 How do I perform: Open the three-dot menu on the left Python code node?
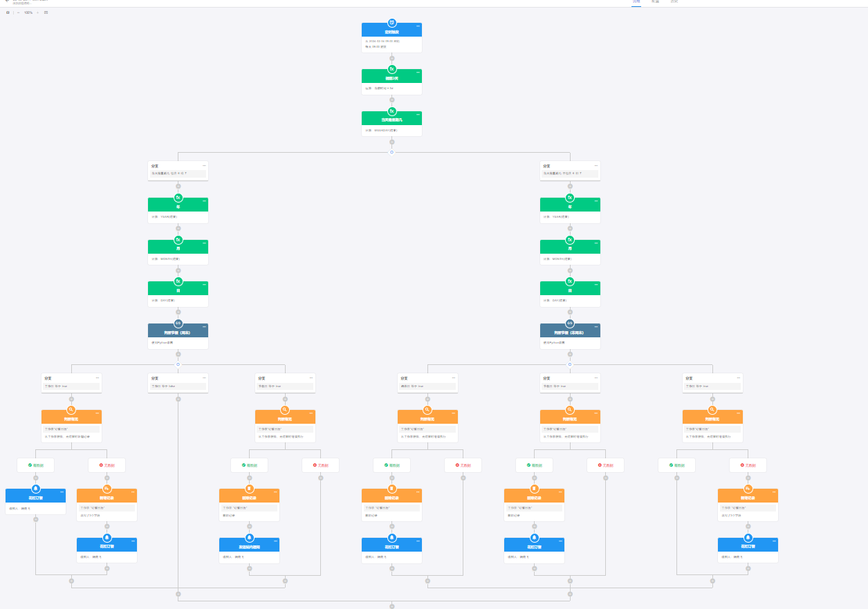pyautogui.click(x=204, y=327)
